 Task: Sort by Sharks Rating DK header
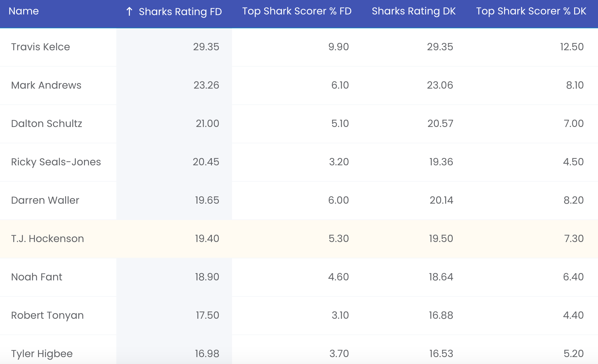[x=413, y=11]
